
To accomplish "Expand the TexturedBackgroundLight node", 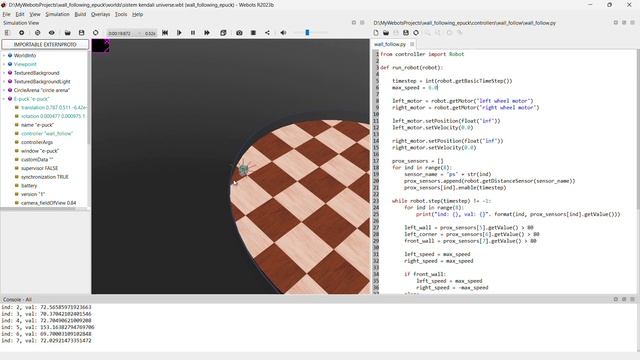I will [4, 82].
